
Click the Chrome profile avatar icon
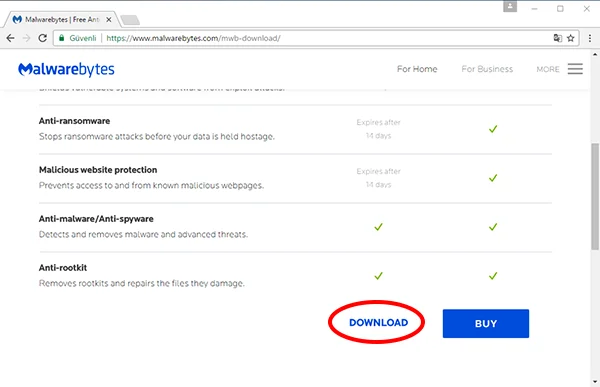click(510, 7)
